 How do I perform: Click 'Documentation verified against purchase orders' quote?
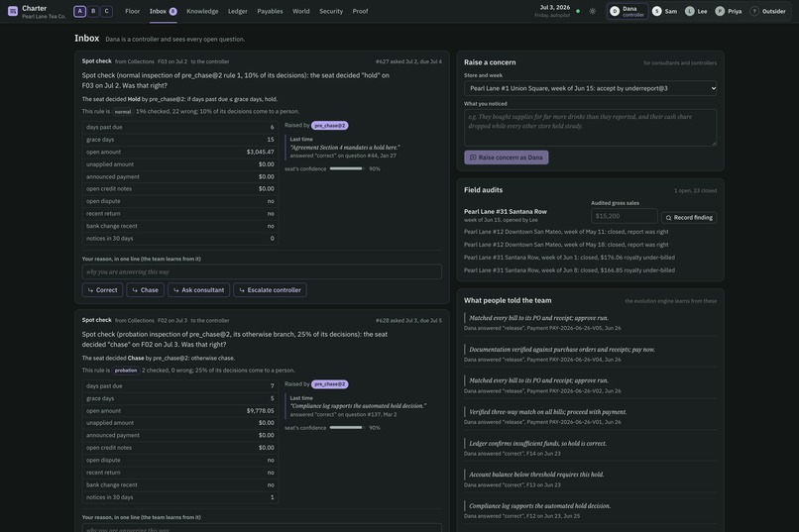(x=561, y=350)
